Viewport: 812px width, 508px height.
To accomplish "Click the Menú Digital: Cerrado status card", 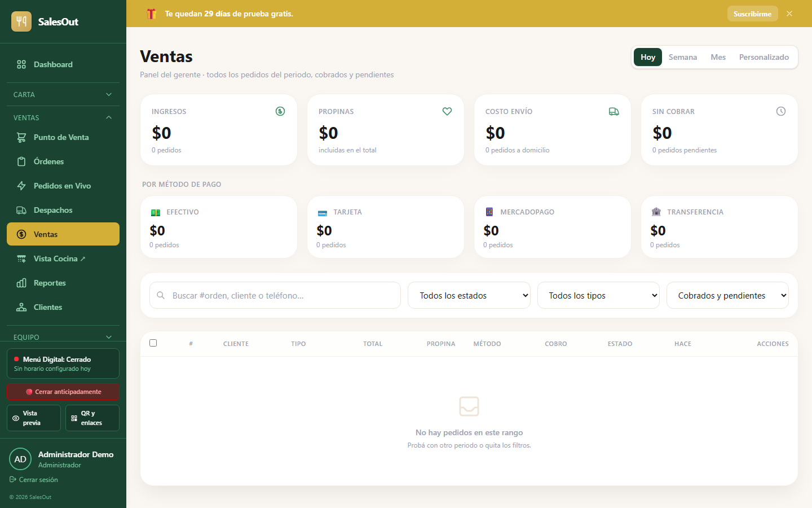I will point(63,364).
